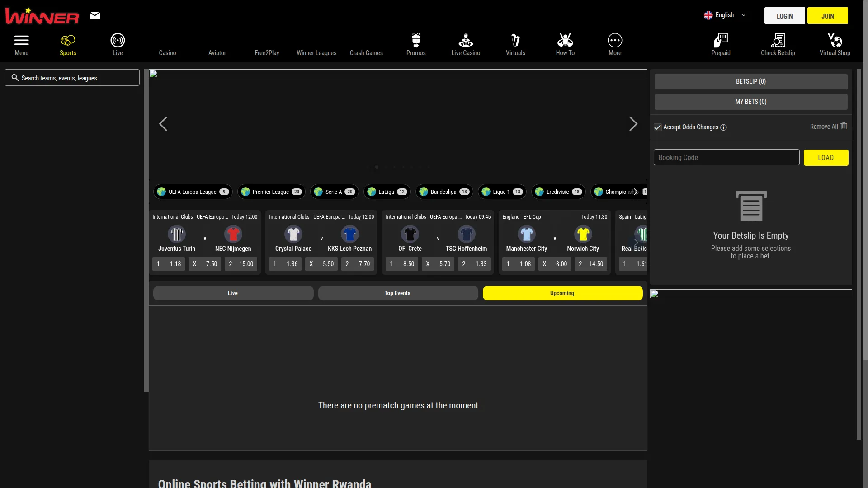Bet NEC Nijmegen win at 15.00
Viewport: 868px width, 488px height.
coord(241,264)
